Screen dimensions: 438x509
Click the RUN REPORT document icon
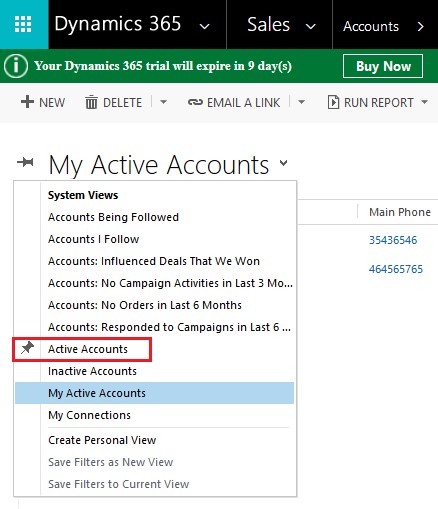333,102
